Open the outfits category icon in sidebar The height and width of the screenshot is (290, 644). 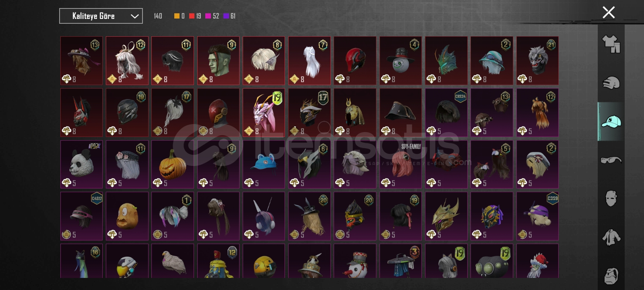[611, 44]
